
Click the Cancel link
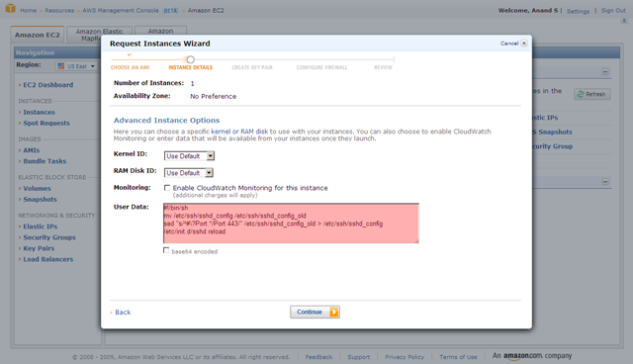coord(509,44)
